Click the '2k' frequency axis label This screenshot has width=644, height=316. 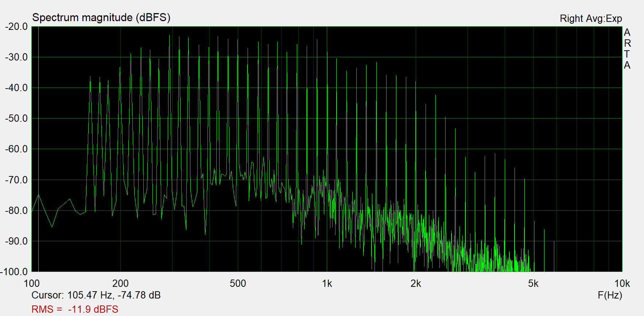click(416, 284)
